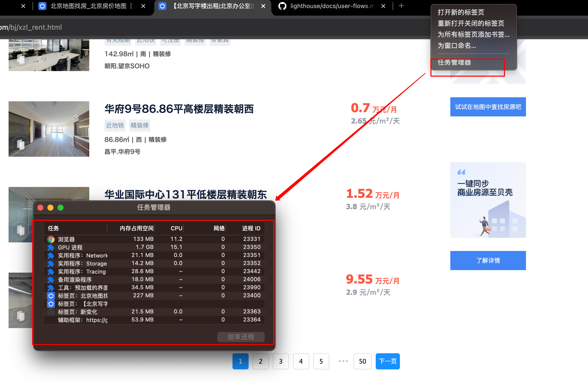The width and height of the screenshot is (588, 383).
Task: Open listing 华府9号86.86平高楼层精装朝西
Action: (179, 109)
